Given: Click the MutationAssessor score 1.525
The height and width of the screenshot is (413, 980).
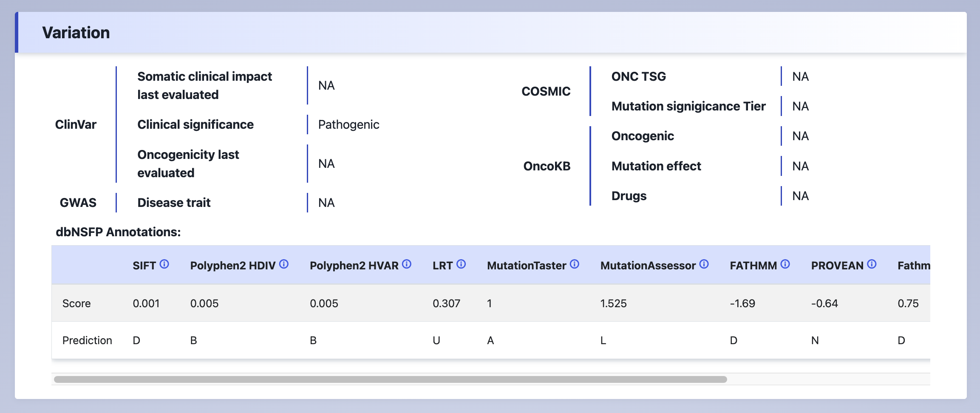Looking at the screenshot, I should [x=613, y=303].
